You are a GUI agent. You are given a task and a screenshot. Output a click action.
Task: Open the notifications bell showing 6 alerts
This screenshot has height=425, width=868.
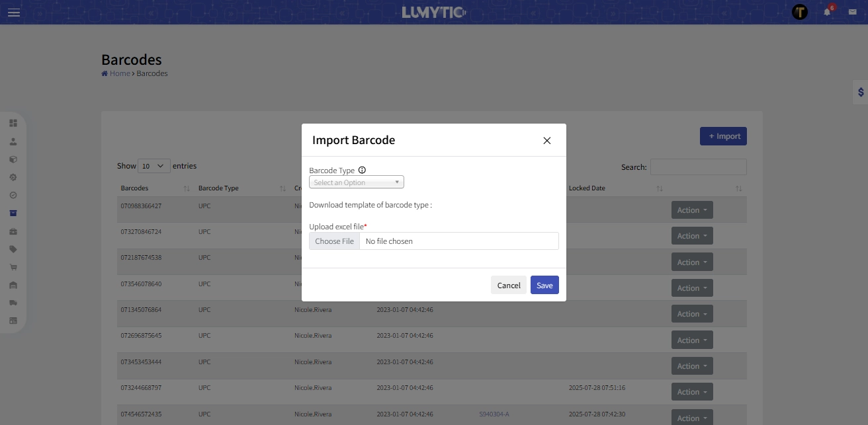[826, 11]
